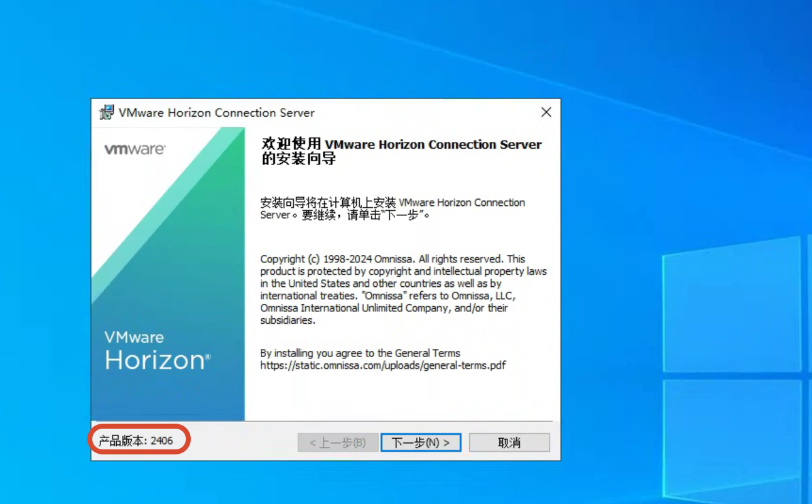Click the 产品版本: 2406 version text
Viewport: 812px width, 504px height.
tap(136, 441)
